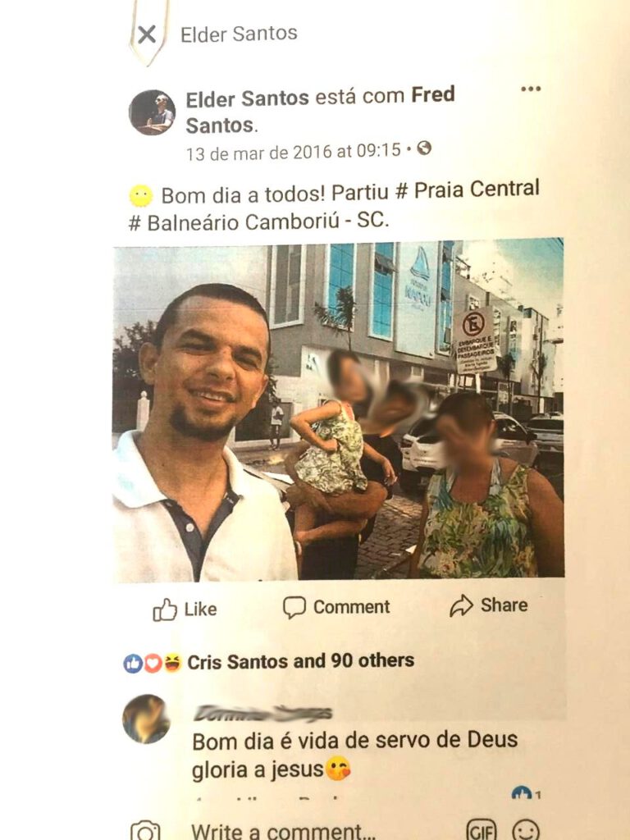Click the Elder Santos author name
The height and width of the screenshot is (840, 630).
click(x=247, y=99)
